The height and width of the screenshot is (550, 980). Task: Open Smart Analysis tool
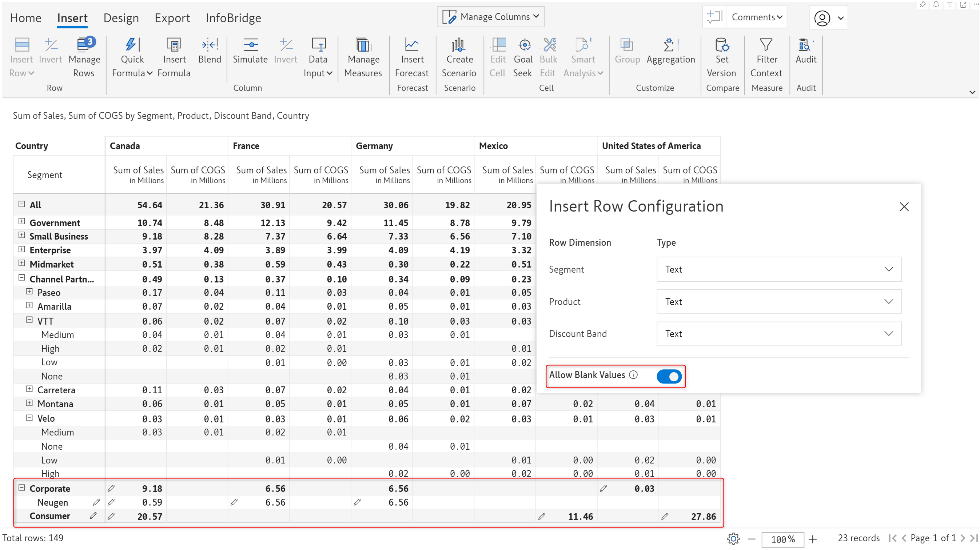pyautogui.click(x=583, y=57)
